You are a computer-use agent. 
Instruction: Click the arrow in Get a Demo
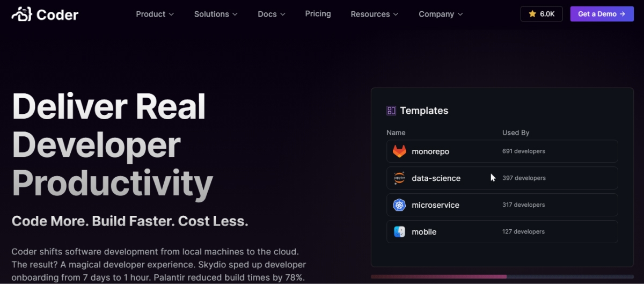(623, 14)
